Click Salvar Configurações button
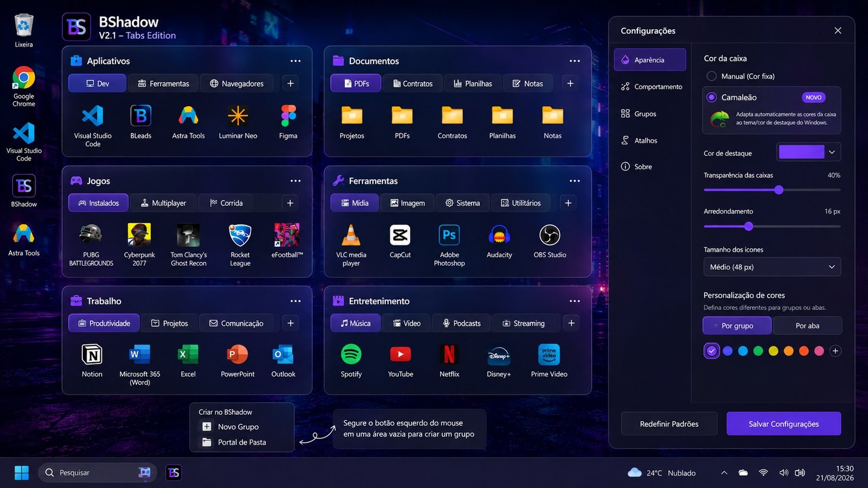868x488 pixels. [x=784, y=424]
